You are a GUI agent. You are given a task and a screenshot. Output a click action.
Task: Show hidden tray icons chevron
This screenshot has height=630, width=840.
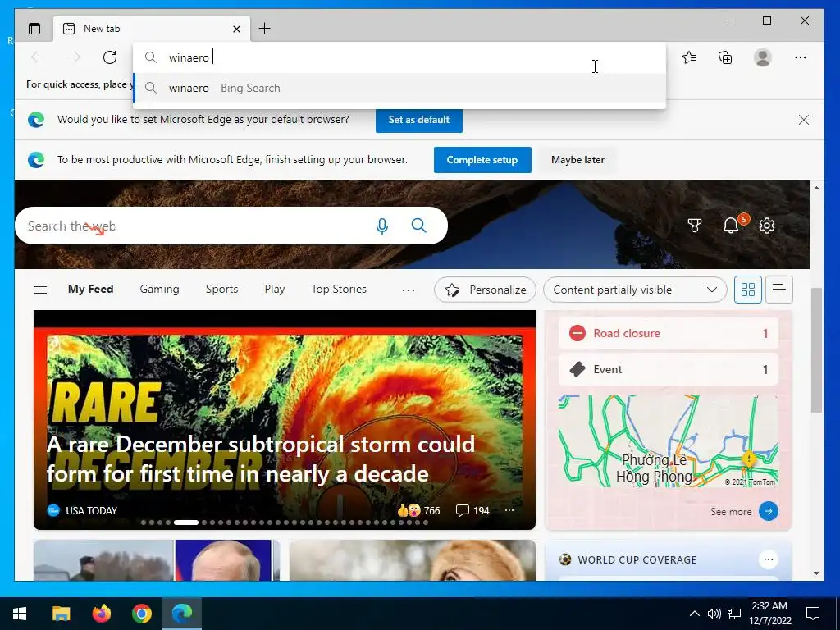point(694,614)
